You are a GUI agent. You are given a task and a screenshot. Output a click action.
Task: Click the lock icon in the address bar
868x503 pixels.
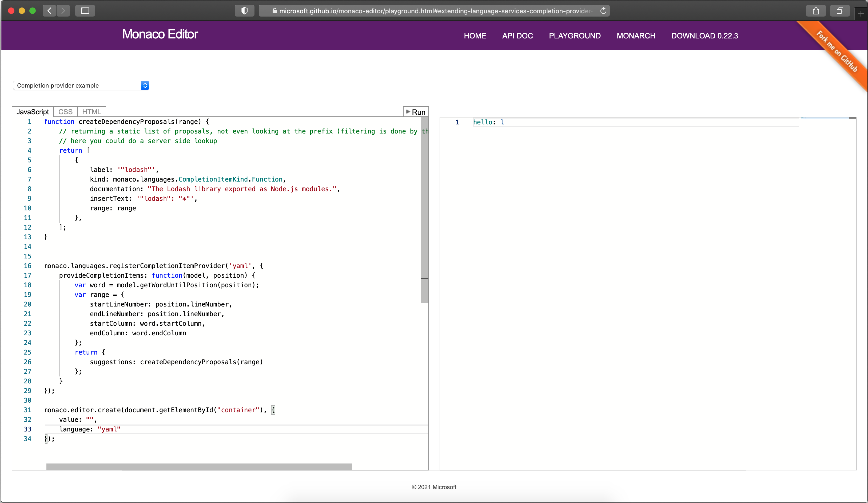click(x=274, y=11)
